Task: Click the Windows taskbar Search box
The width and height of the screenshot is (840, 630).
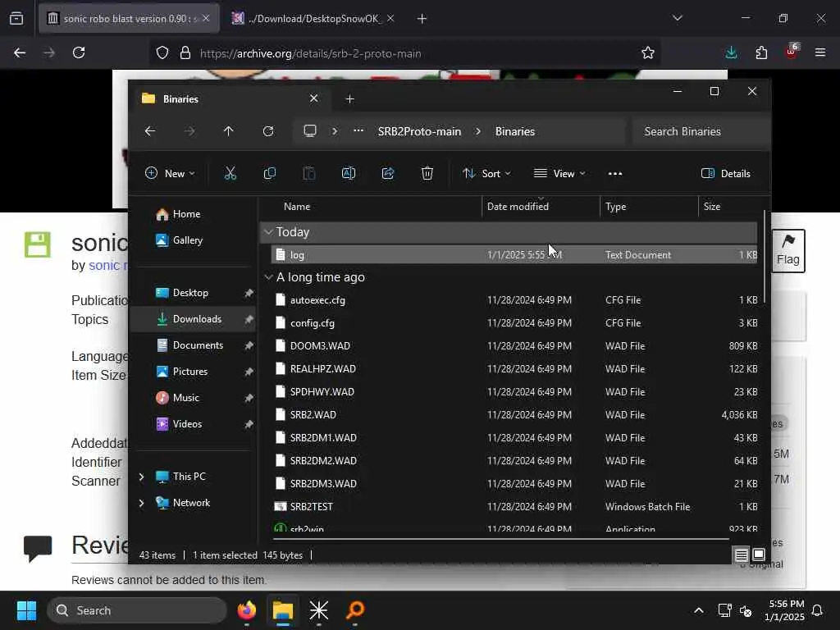Action: point(137,610)
